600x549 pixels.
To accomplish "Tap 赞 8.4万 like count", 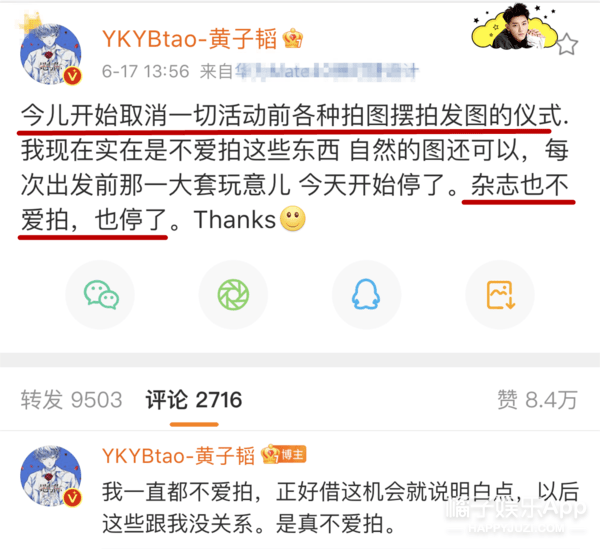I will 537,400.
